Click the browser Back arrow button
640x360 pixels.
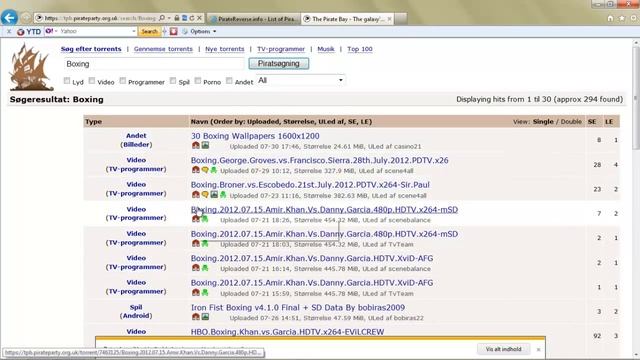(x=9, y=18)
